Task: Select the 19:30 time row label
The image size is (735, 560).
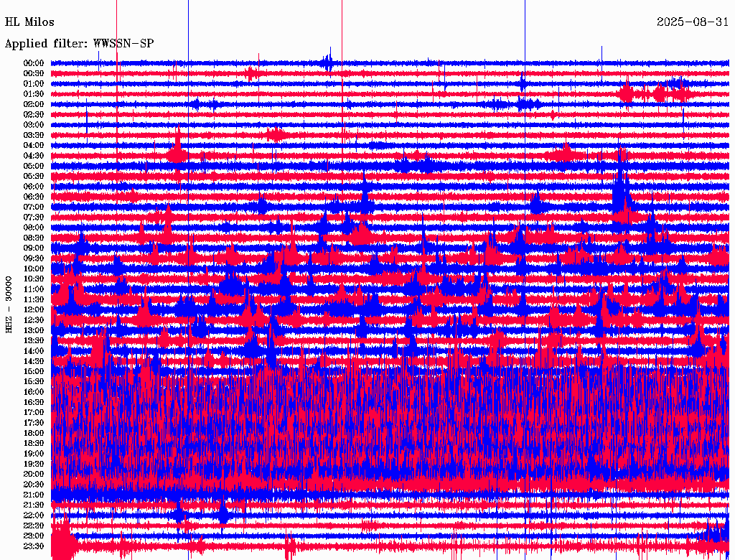Action: (x=34, y=464)
